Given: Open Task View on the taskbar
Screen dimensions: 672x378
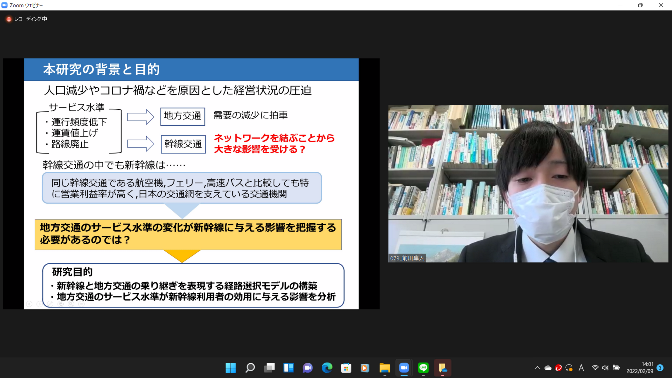Looking at the screenshot, I should point(270,368).
